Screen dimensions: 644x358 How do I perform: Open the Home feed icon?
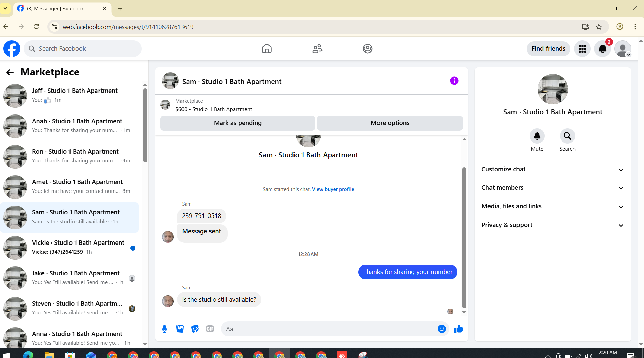click(x=267, y=49)
